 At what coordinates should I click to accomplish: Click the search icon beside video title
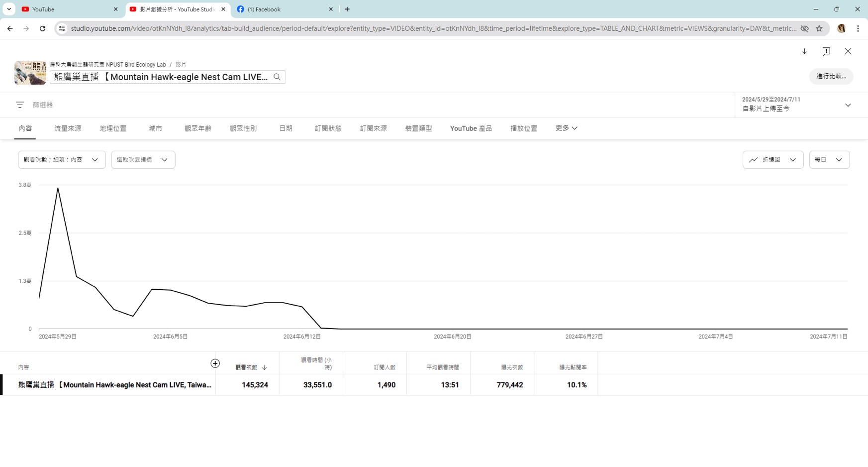277,77
